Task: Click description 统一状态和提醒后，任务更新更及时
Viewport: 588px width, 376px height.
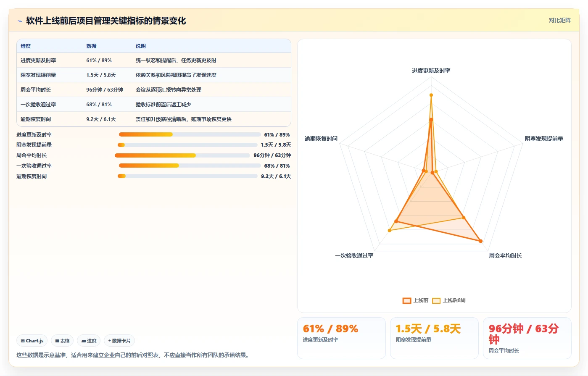Action: click(x=176, y=60)
